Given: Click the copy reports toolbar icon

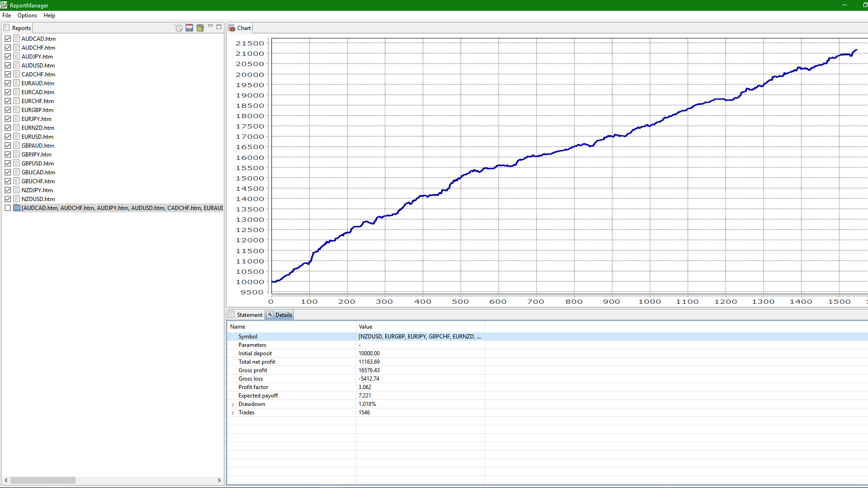Looking at the screenshot, I should tap(179, 28).
